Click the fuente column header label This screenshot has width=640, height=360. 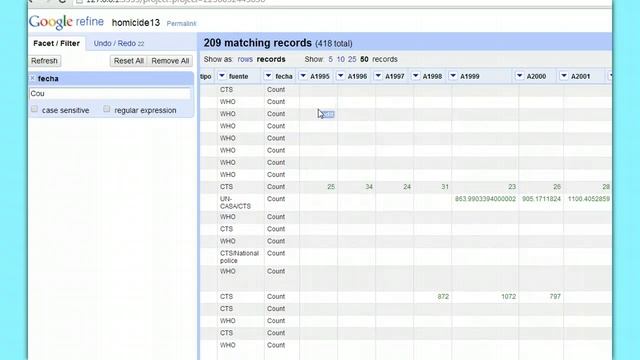click(238, 76)
